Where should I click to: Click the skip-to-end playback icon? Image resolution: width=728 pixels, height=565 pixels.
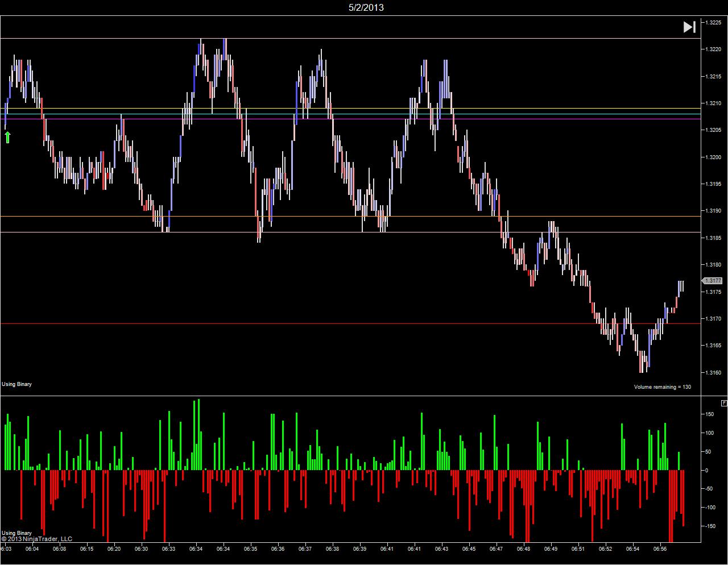click(689, 27)
